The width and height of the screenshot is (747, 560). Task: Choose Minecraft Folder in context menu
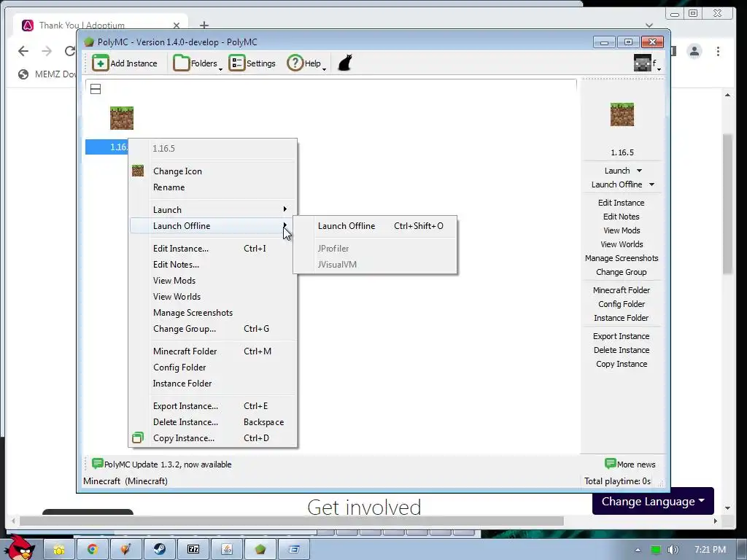click(x=212, y=351)
